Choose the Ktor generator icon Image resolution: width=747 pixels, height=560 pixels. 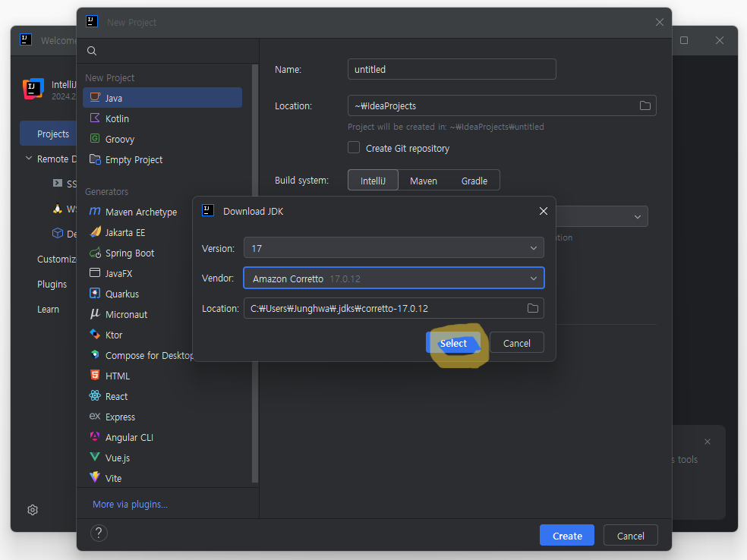pyautogui.click(x=95, y=335)
